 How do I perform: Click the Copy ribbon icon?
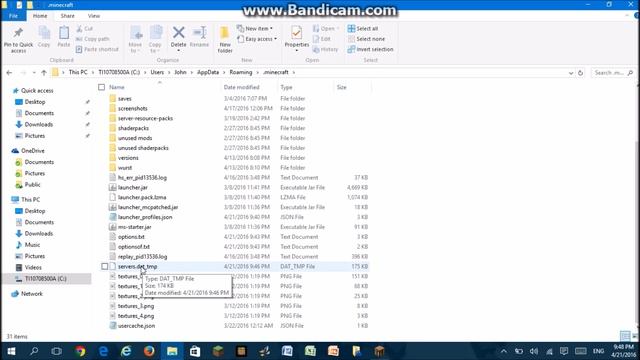(x=44, y=33)
